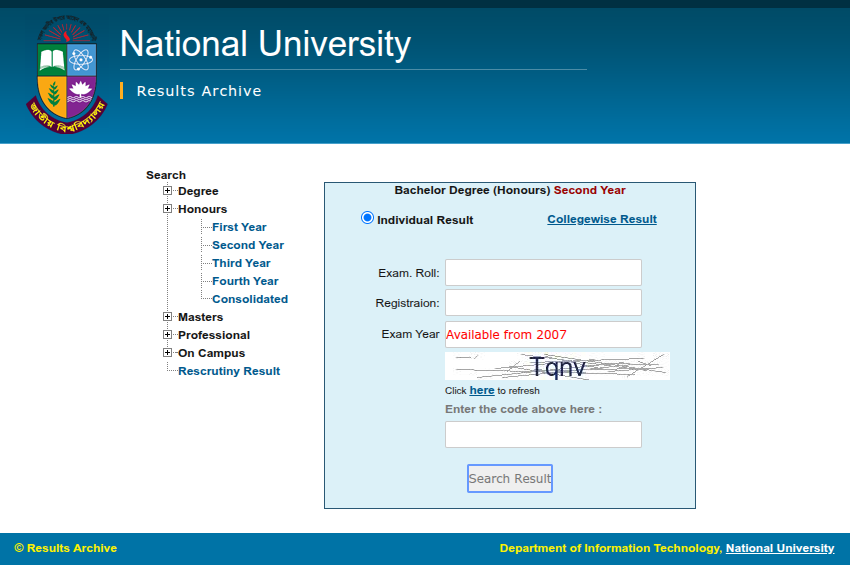Click the Results Archive subtitle
This screenshot has height=565, width=850.
199,91
